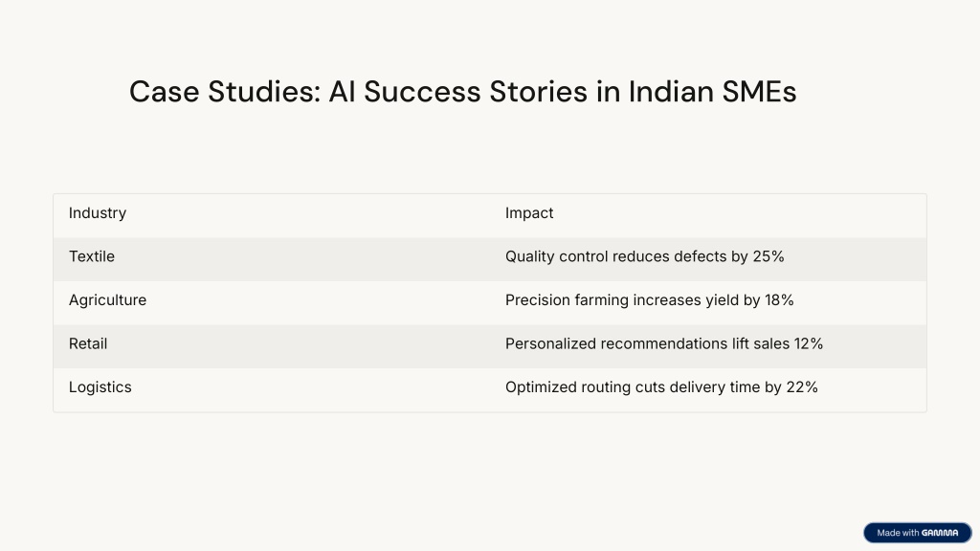Click the word SMEs in the title
The width and height of the screenshot is (980, 551).
click(759, 91)
